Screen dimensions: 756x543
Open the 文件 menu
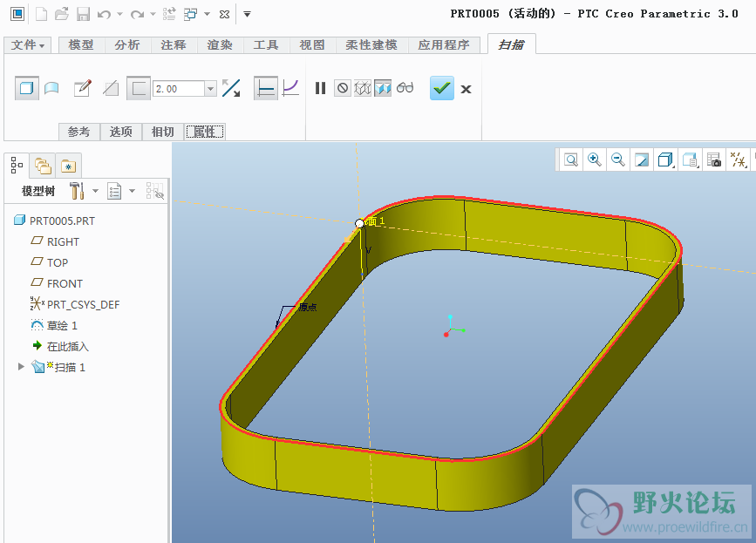click(28, 44)
